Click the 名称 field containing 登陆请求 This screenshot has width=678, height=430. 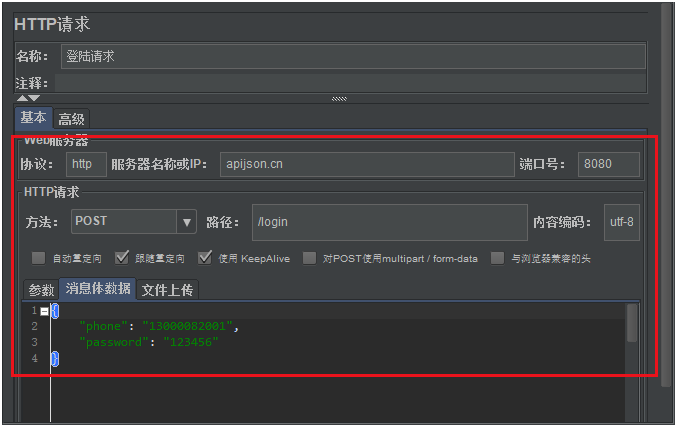(353, 56)
